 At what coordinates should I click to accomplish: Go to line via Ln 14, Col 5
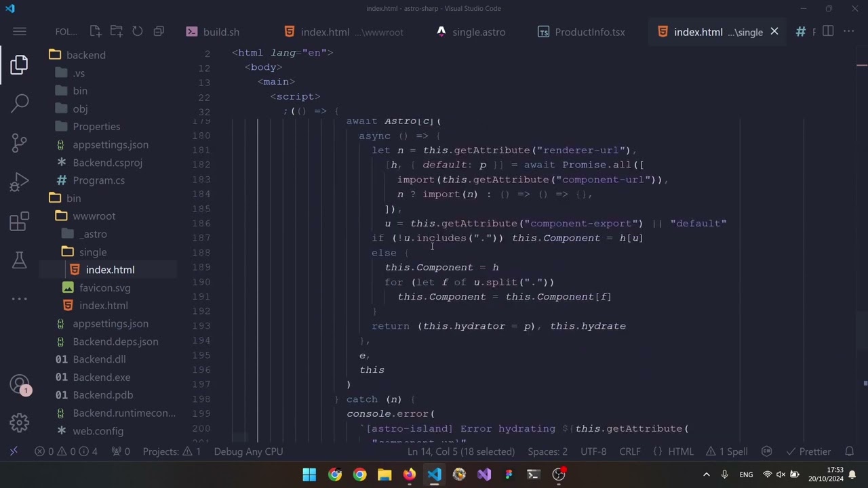[x=461, y=451]
